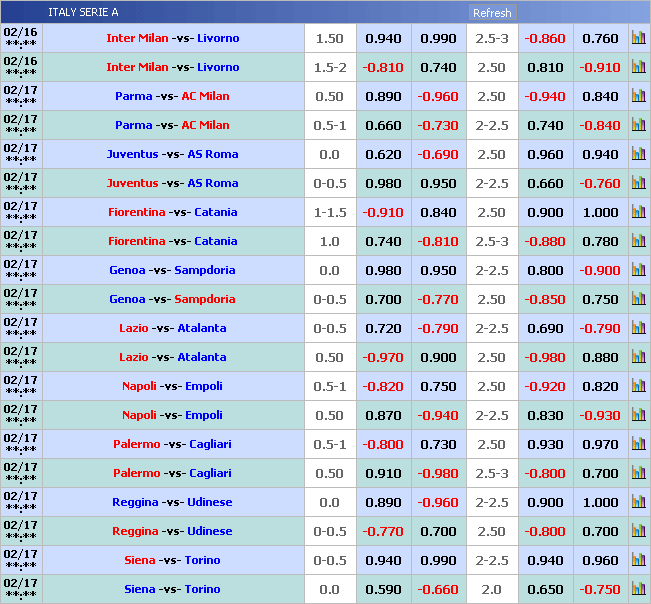The height and width of the screenshot is (604, 651).
Task: Select the -0.860 over odds for Inter Milan
Action: point(545,39)
